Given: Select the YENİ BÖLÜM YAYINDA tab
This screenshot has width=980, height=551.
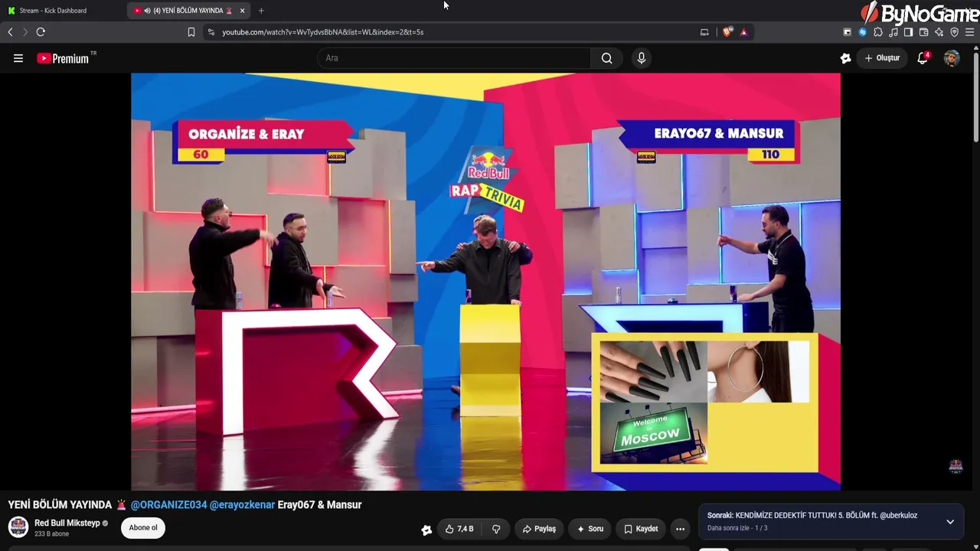Looking at the screenshot, I should pyautogui.click(x=188, y=11).
